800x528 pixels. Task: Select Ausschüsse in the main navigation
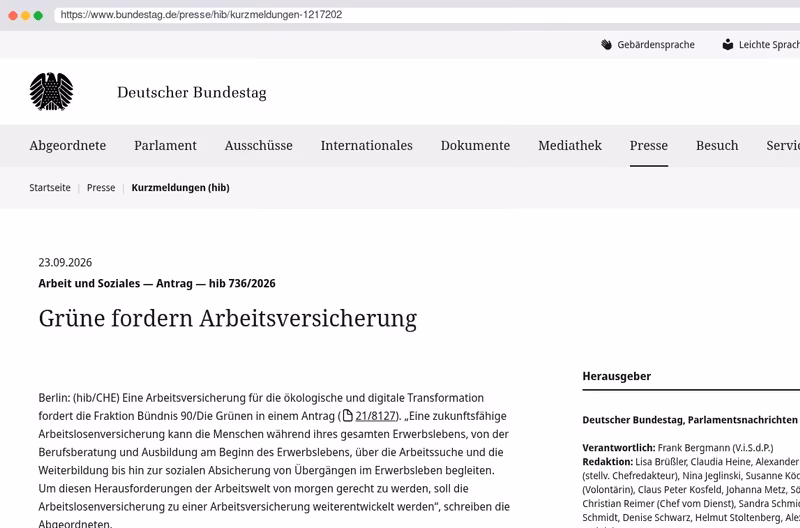[x=259, y=145]
